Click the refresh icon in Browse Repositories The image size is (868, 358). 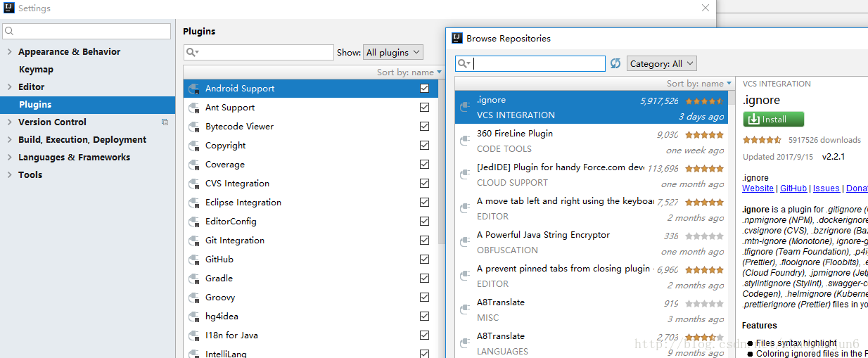(x=615, y=63)
